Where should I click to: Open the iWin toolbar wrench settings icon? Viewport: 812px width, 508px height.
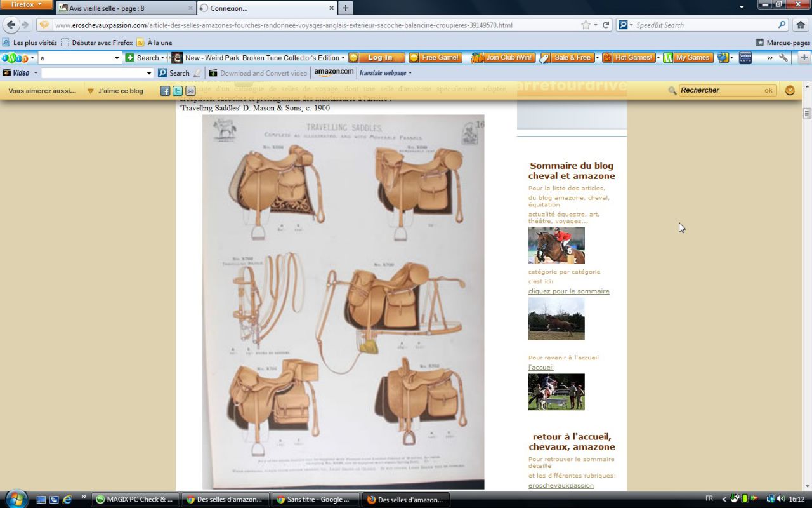pos(783,58)
